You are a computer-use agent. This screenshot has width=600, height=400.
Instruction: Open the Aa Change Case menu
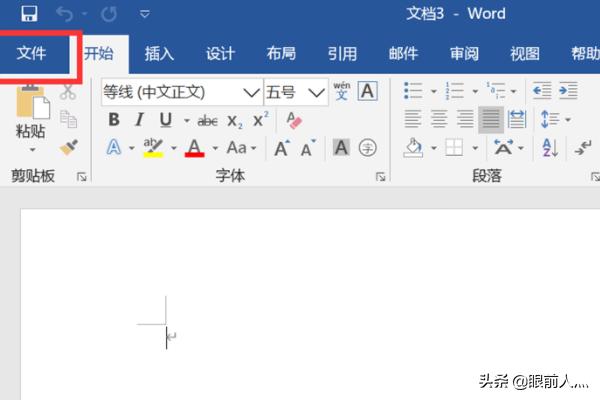point(241,148)
